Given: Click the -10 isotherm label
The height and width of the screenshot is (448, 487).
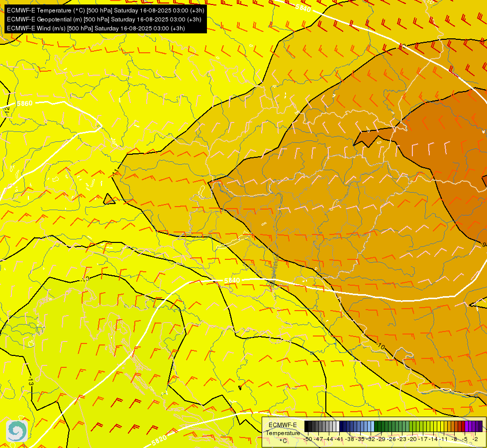Looking at the screenshot, I should (x=381, y=346).
